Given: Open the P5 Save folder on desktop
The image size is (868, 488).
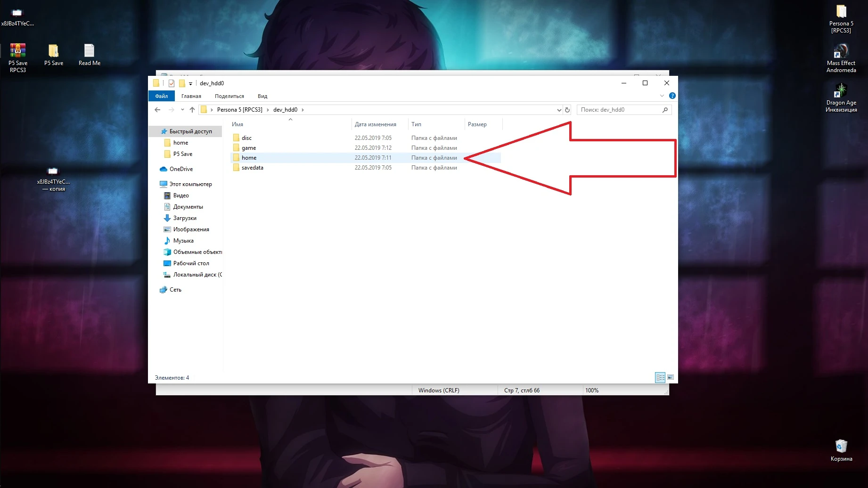Looking at the screenshot, I should pyautogui.click(x=54, y=55).
